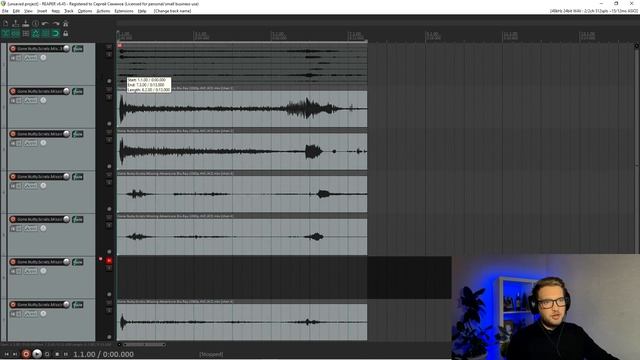
Task: Click the transport Pause button
Action: point(66,354)
